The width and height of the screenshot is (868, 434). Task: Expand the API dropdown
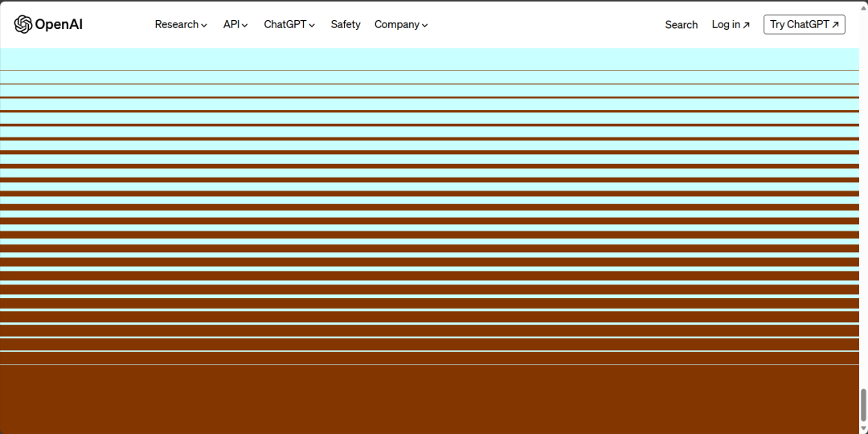pos(231,24)
